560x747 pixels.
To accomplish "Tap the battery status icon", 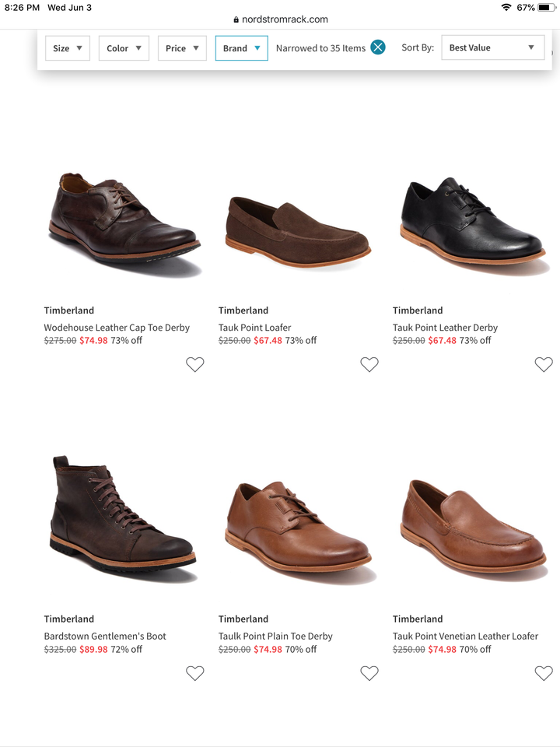I will (x=546, y=8).
